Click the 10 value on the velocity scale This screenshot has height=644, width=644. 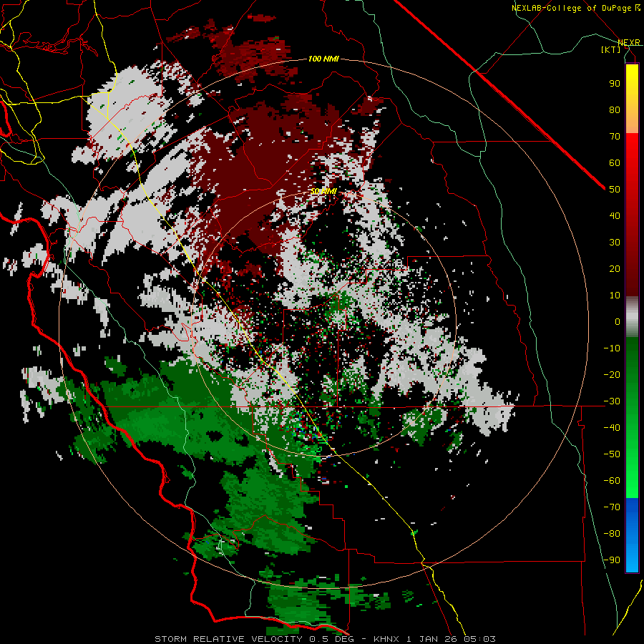click(615, 296)
